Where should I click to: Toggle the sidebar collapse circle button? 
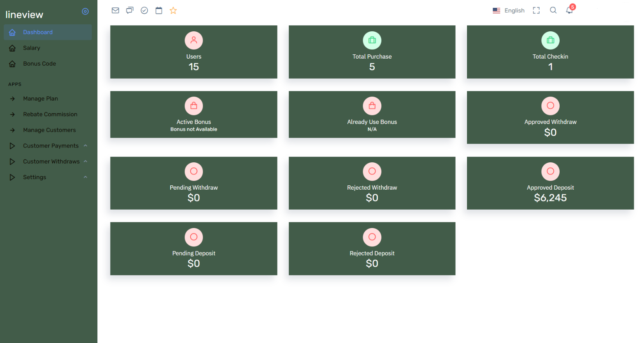(x=85, y=12)
